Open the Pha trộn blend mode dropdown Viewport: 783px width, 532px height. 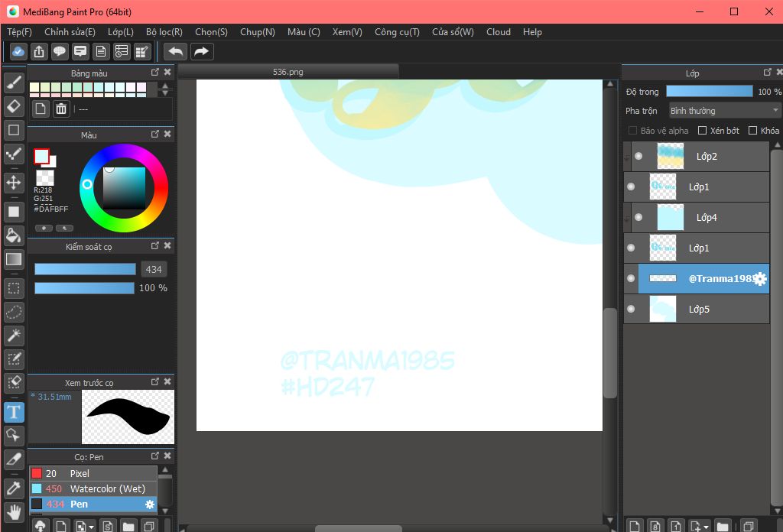[x=724, y=111]
